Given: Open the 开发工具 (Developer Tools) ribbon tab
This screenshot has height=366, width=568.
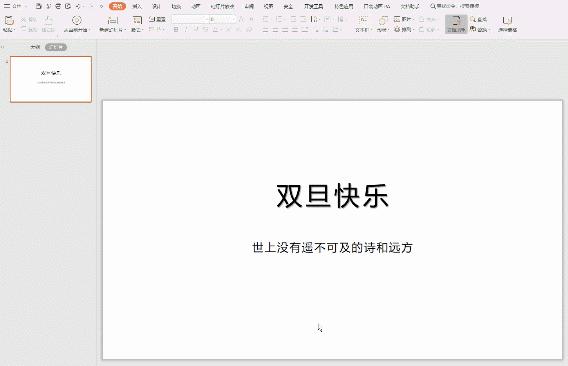Looking at the screenshot, I should point(314,6).
